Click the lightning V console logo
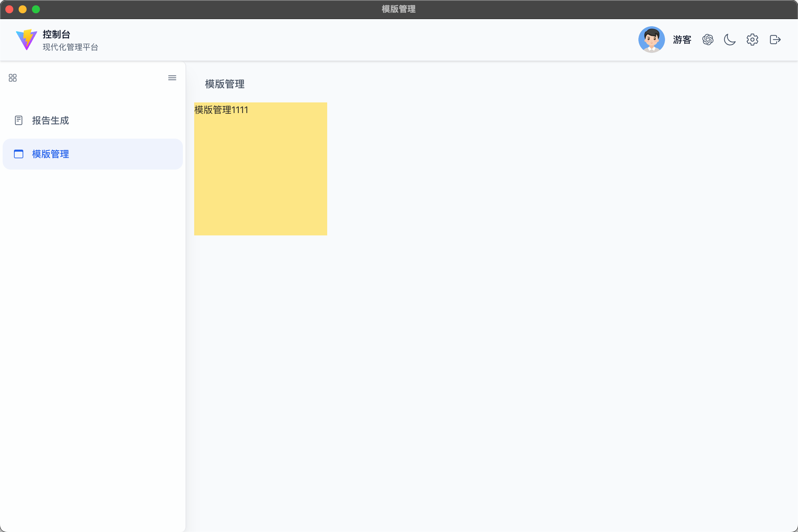Screen dimensions: 798x532 (27, 40)
